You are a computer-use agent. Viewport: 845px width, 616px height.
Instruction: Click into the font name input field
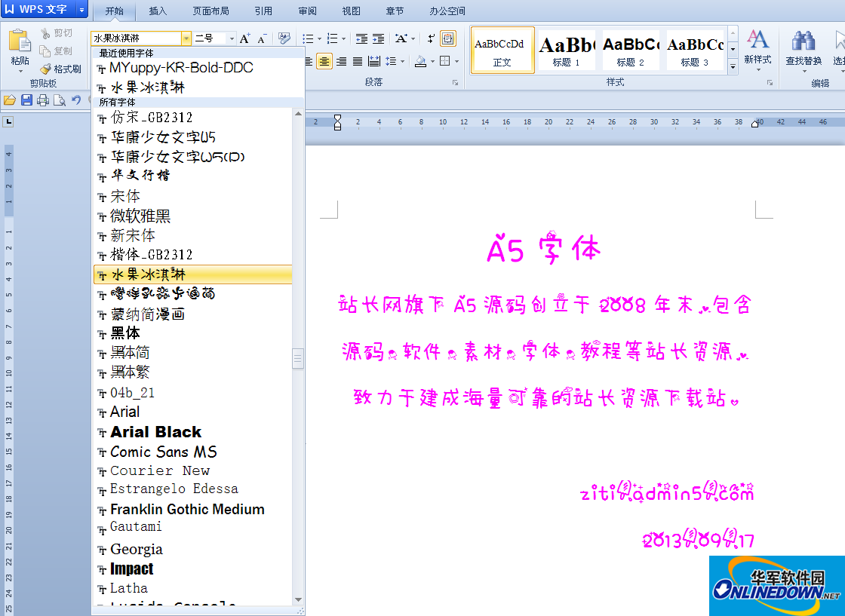pos(137,38)
